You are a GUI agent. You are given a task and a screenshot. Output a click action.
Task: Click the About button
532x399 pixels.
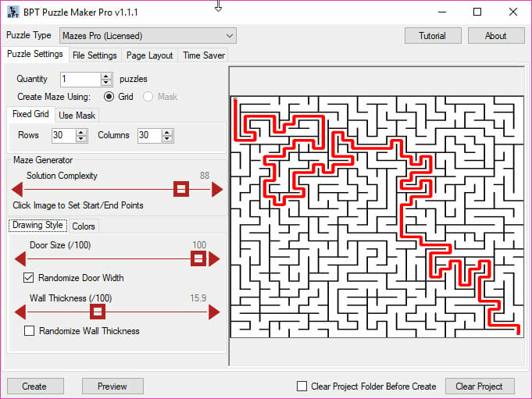496,36
